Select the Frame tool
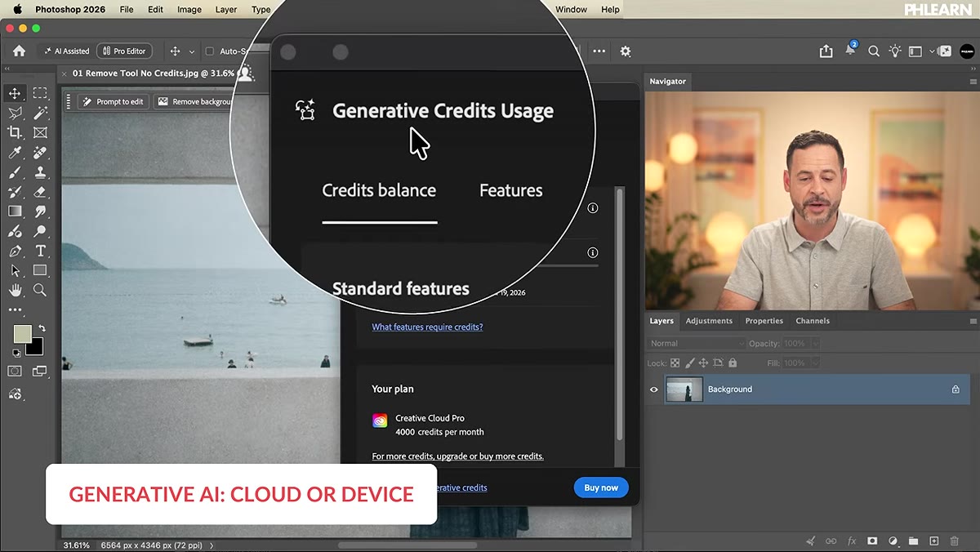The image size is (980, 552). (40, 132)
